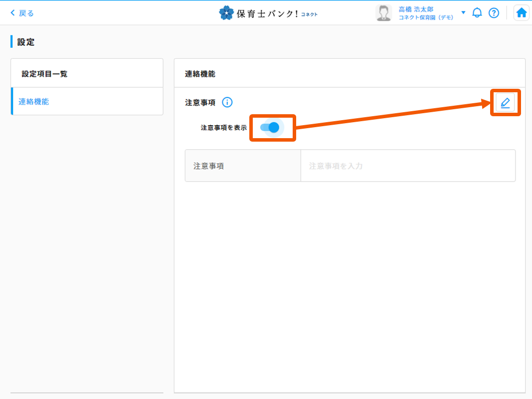Viewport: 532px width, 399px height.
Task: Click the back chevron arrow icon
Action: (13, 13)
